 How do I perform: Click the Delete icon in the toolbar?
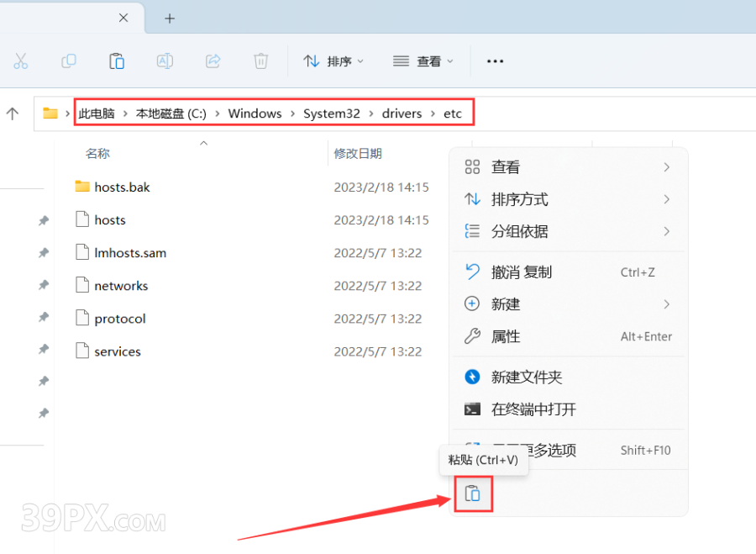[x=260, y=61]
